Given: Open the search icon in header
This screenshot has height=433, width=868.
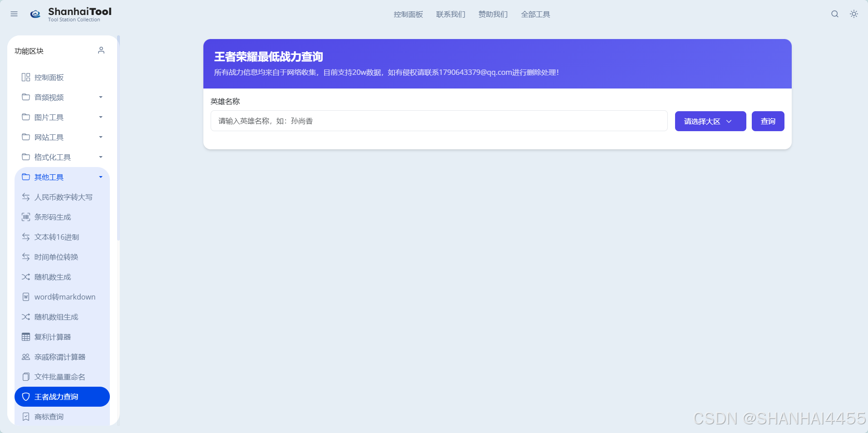Looking at the screenshot, I should point(835,14).
